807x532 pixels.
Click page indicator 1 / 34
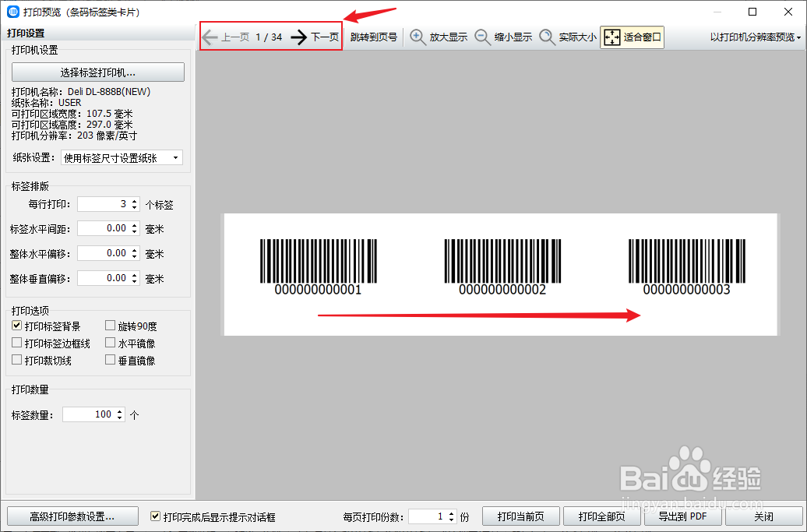point(269,37)
